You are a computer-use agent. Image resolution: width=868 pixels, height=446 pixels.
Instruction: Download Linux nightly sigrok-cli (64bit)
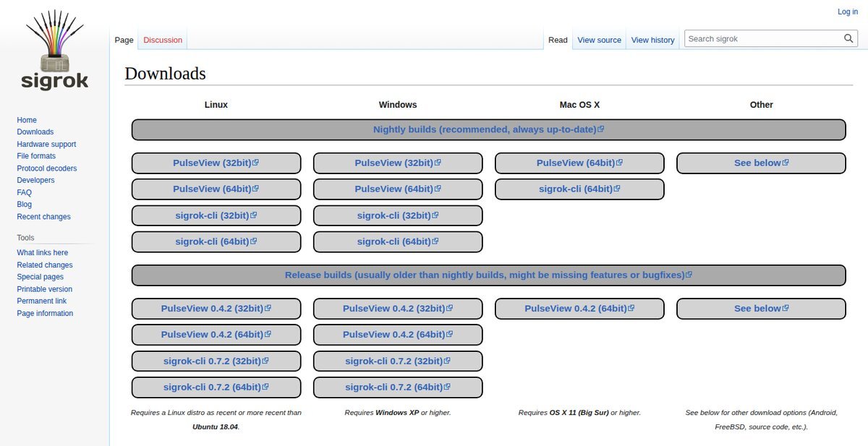coord(216,241)
